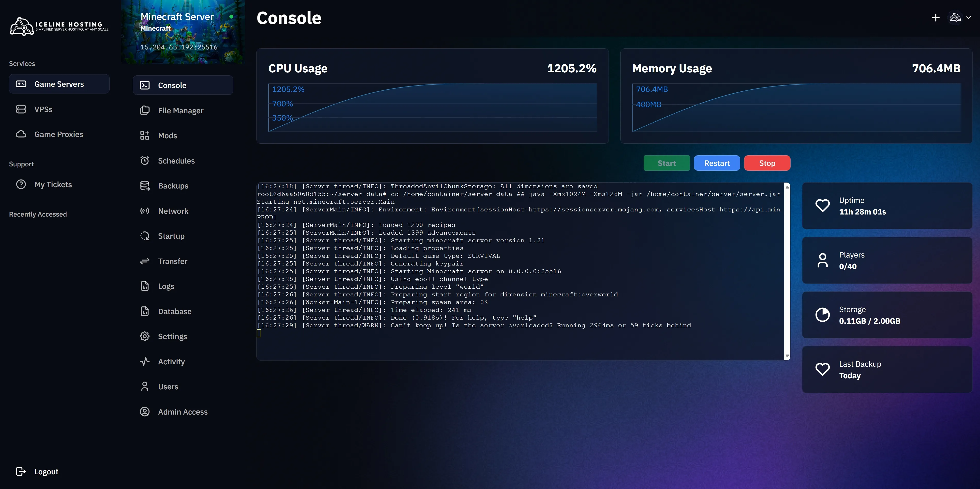Click the Last Backup heart icon

(x=823, y=369)
